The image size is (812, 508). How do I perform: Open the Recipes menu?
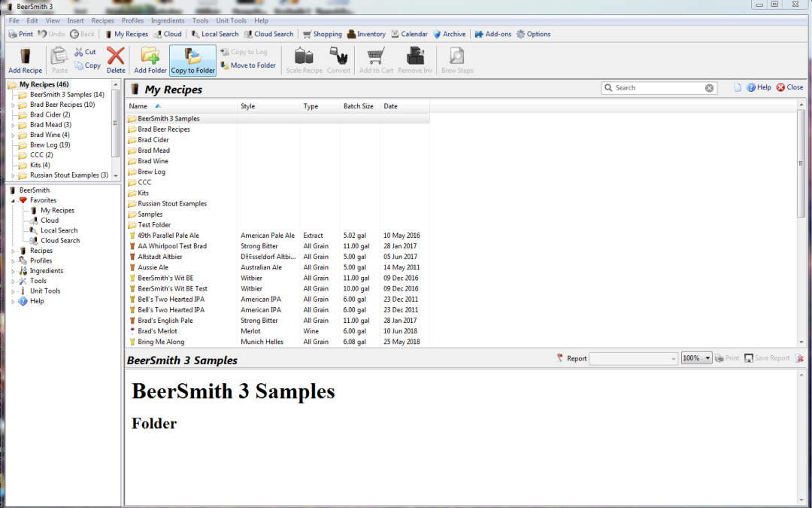(102, 21)
